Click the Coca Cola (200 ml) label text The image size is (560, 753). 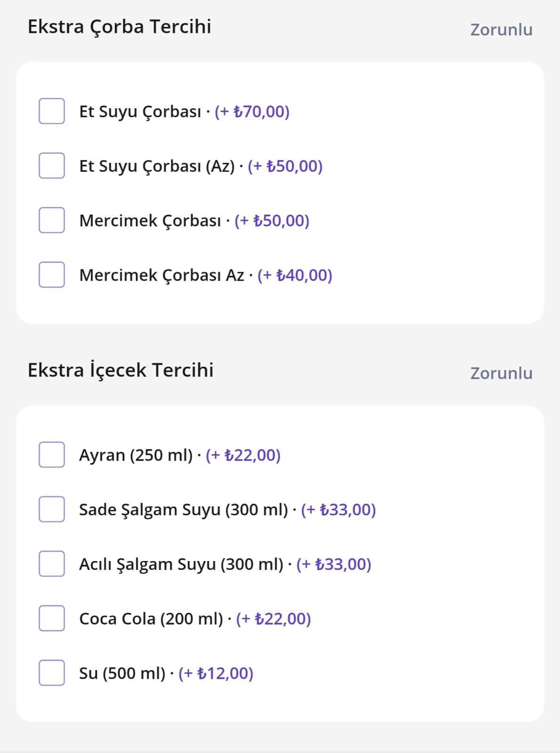(x=151, y=619)
